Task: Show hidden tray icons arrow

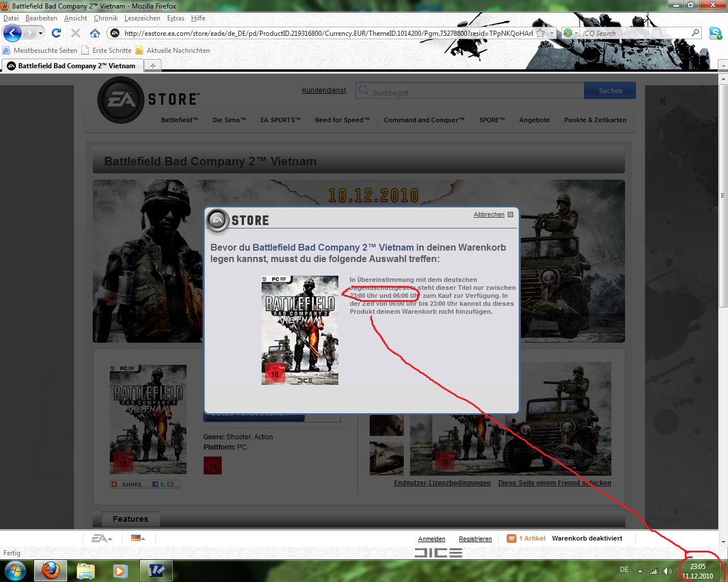Action: coord(640,571)
